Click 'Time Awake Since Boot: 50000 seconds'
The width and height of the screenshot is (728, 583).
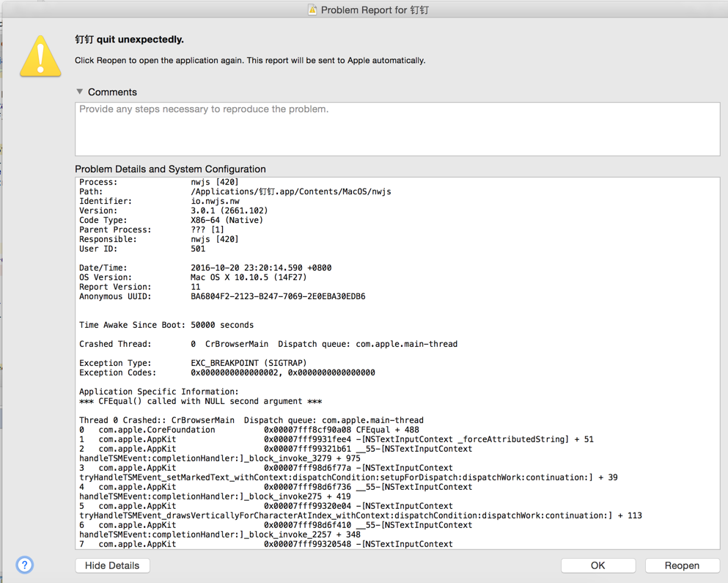coord(166,325)
